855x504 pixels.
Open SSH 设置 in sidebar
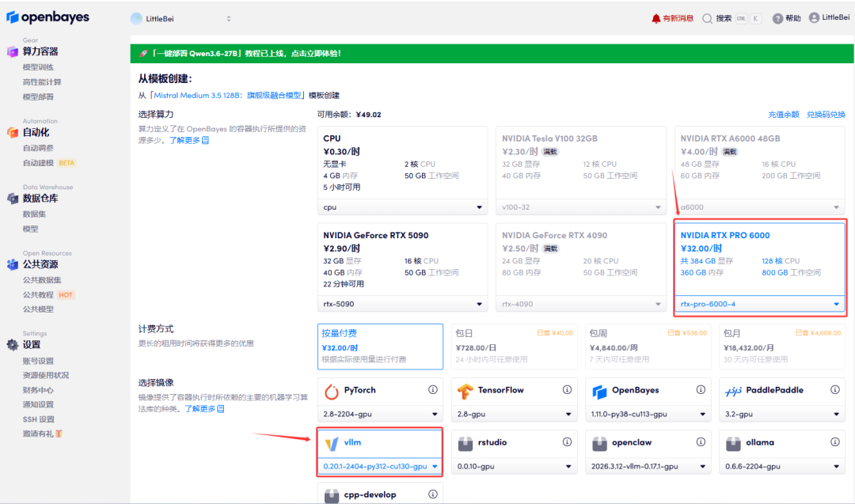38,419
